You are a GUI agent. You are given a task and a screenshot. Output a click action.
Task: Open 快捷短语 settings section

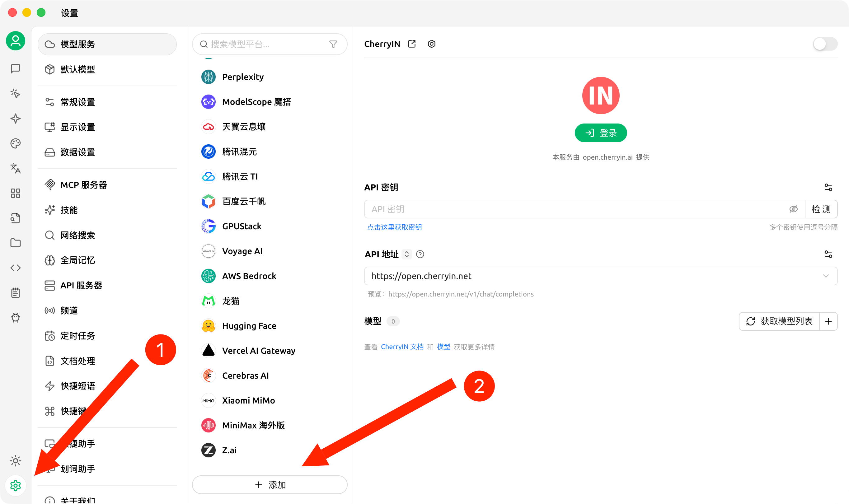point(107,386)
